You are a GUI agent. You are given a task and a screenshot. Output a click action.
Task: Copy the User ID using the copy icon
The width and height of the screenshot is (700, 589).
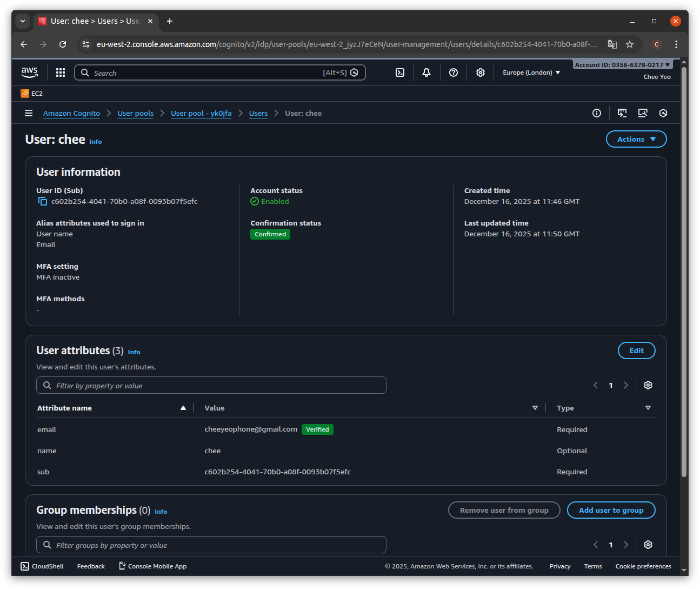tap(43, 201)
